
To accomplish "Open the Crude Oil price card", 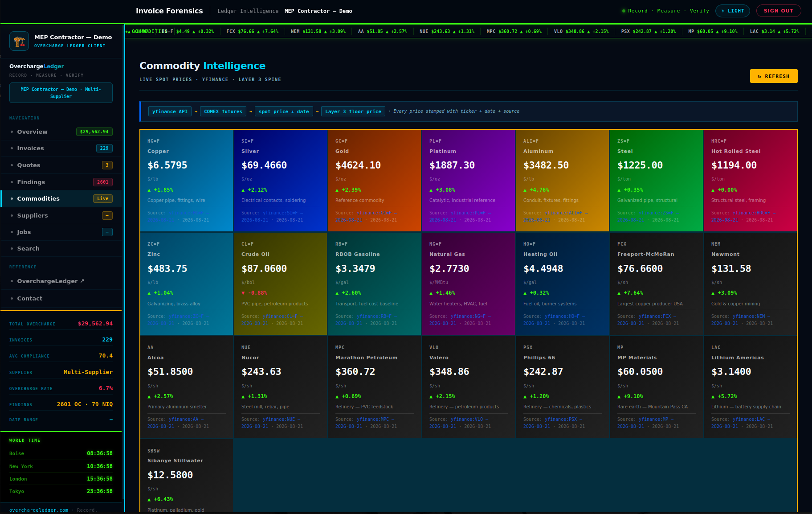I will pyautogui.click(x=281, y=284).
